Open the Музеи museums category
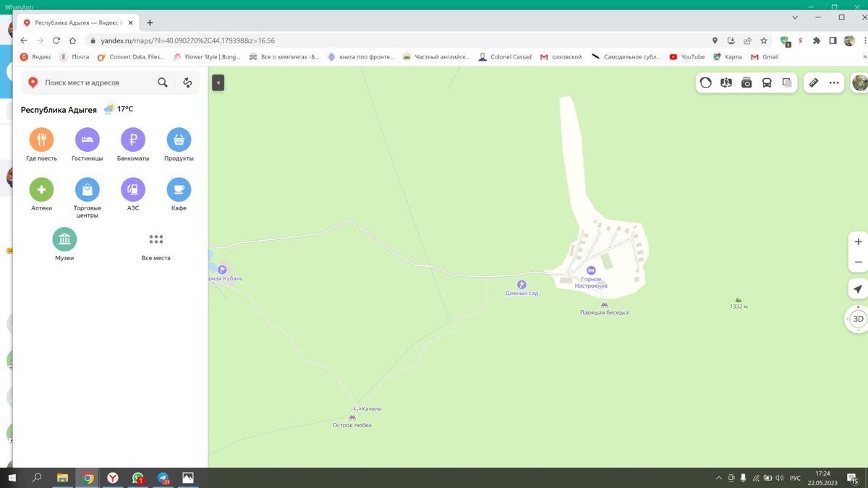Viewport: 868px width, 488px height. 64,244
